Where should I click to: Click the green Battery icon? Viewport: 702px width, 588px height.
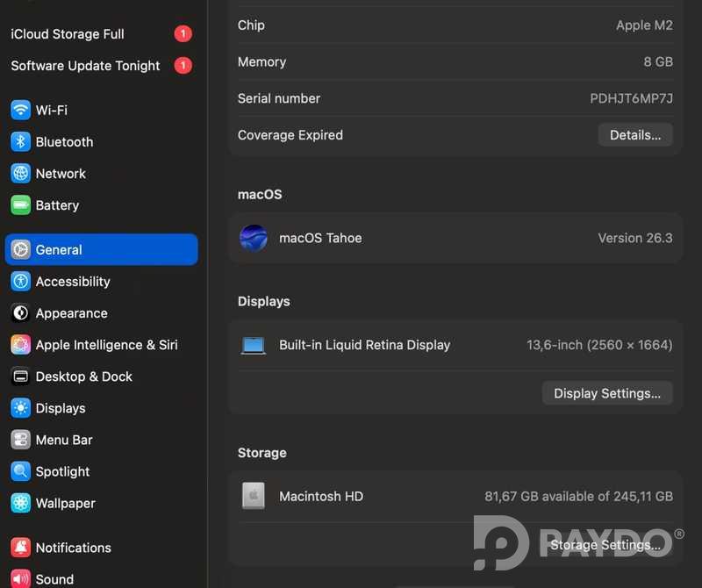click(20, 205)
